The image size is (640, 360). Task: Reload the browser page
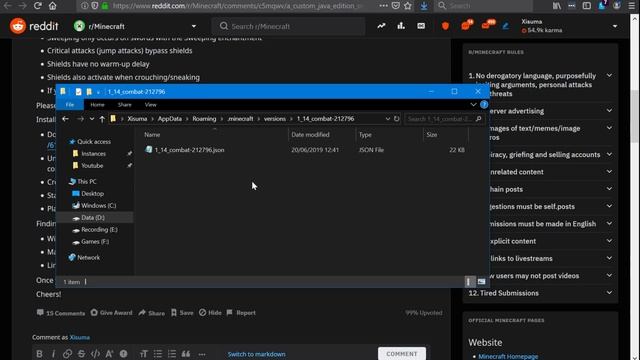38,6
